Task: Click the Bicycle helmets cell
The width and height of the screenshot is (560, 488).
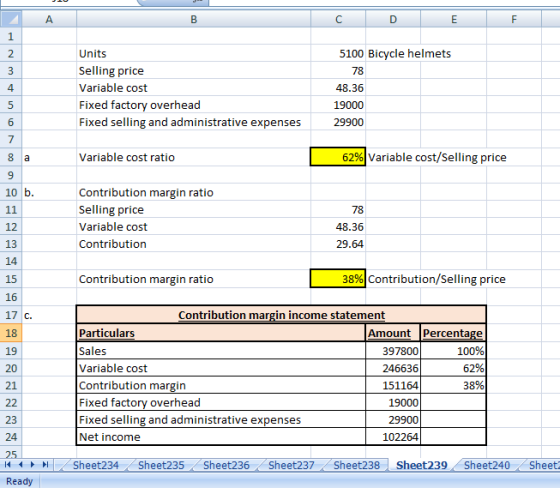Action: click(x=409, y=54)
